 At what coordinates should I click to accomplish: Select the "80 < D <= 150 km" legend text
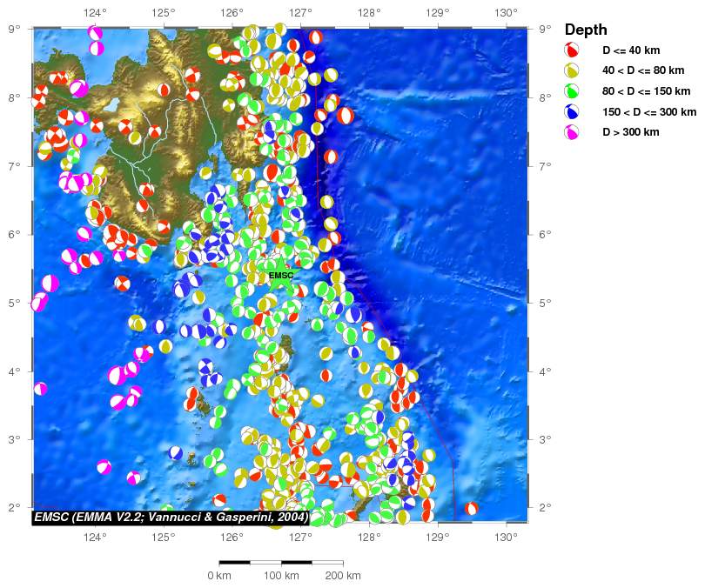click(647, 91)
